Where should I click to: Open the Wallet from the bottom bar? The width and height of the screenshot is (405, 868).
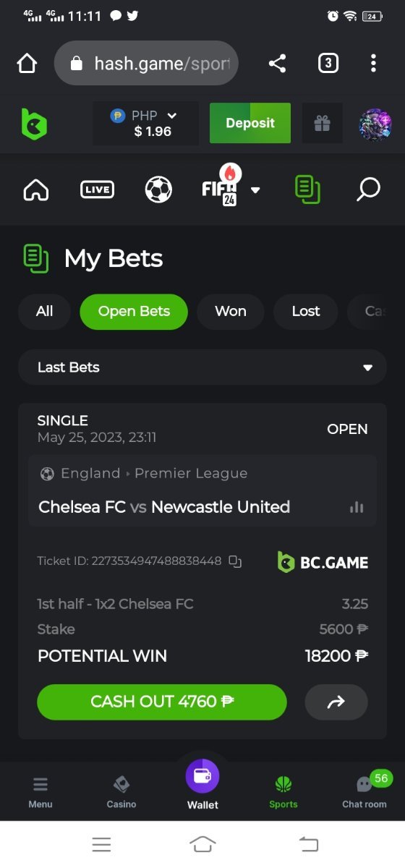[202, 786]
